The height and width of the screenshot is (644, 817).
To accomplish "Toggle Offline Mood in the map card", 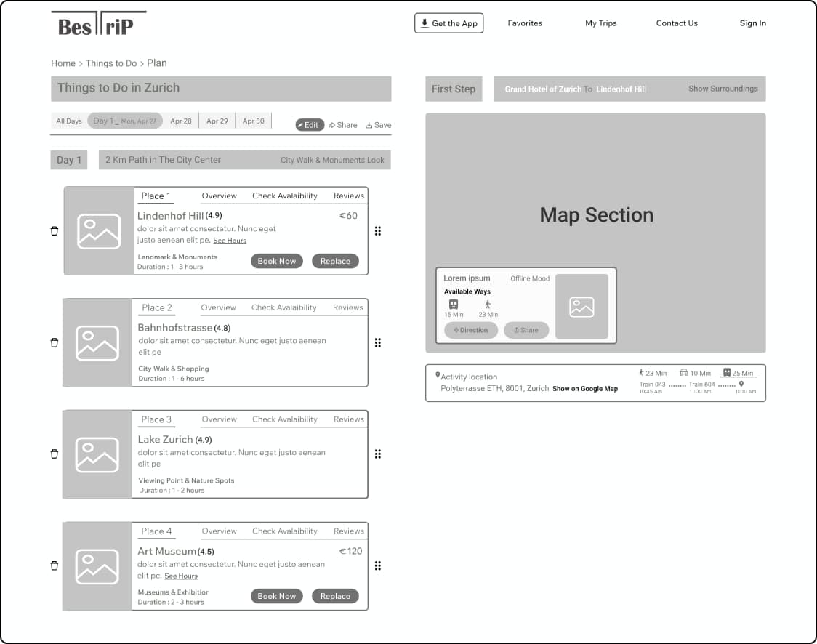I will click(530, 278).
